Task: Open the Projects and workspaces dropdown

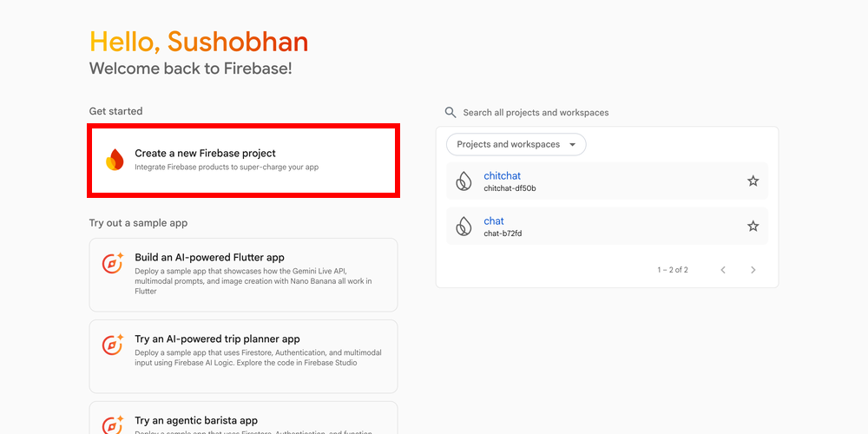Action: (516, 145)
